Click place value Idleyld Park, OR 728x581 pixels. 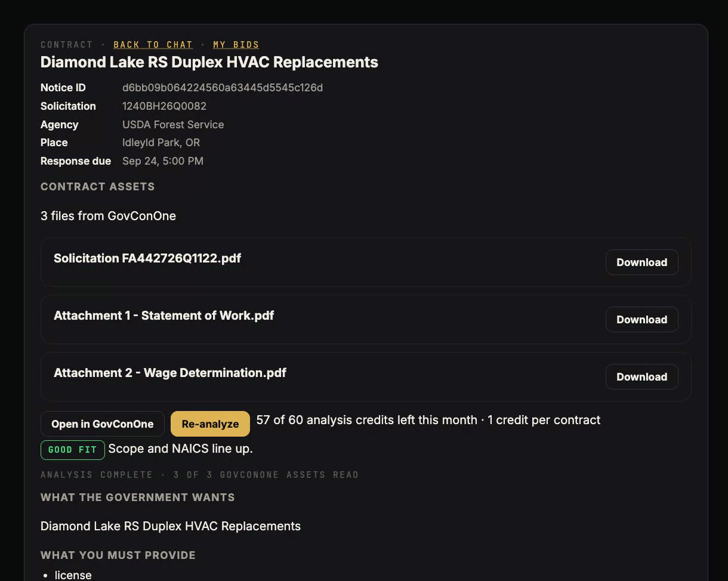[x=161, y=143]
